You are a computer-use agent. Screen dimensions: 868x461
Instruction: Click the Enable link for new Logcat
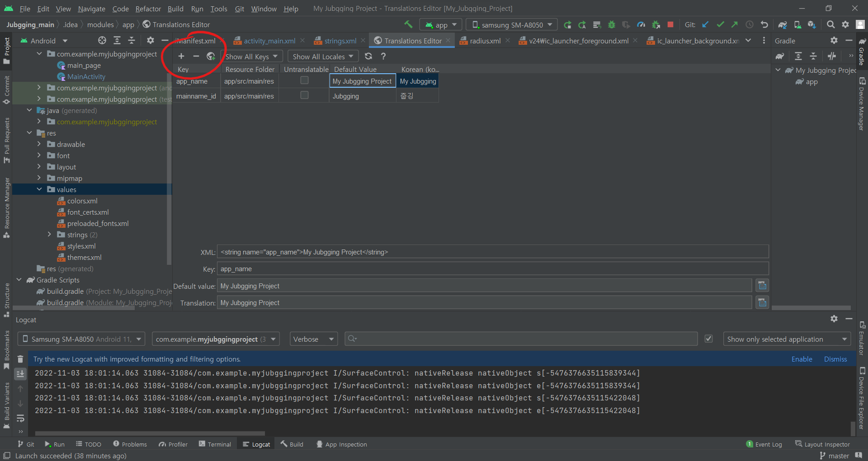point(802,359)
